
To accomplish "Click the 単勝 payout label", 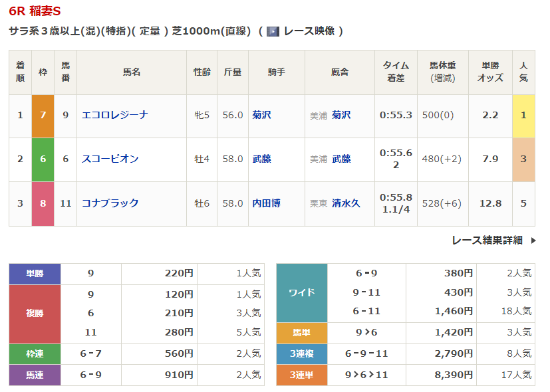I will pos(35,274).
